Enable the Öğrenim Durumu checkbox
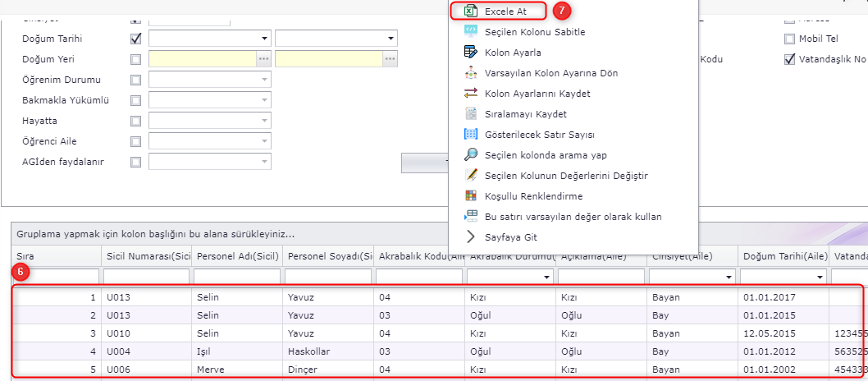Screen dimensions: 868x381 [x=135, y=80]
